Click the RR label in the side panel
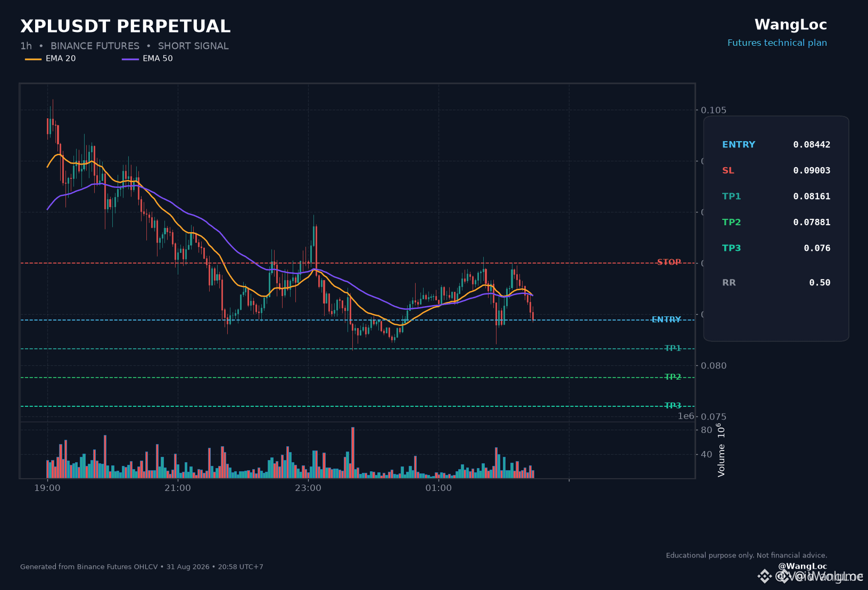Image resolution: width=868 pixels, height=590 pixels. point(729,283)
